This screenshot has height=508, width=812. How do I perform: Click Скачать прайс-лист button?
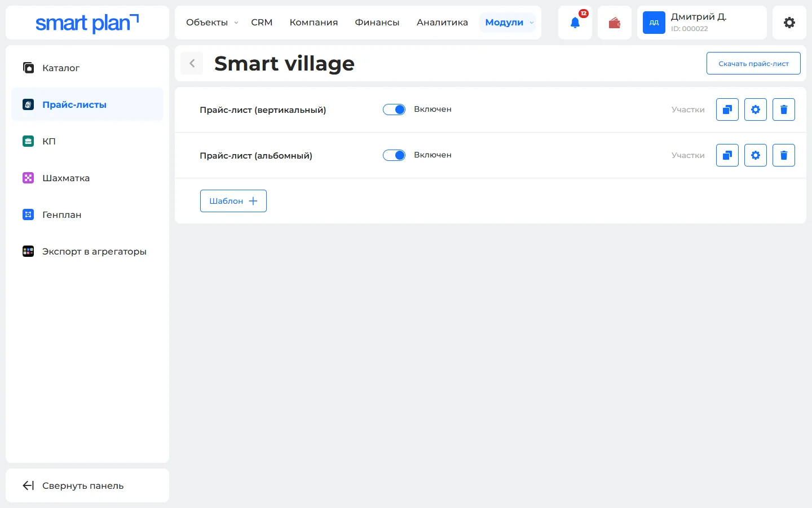(x=753, y=63)
